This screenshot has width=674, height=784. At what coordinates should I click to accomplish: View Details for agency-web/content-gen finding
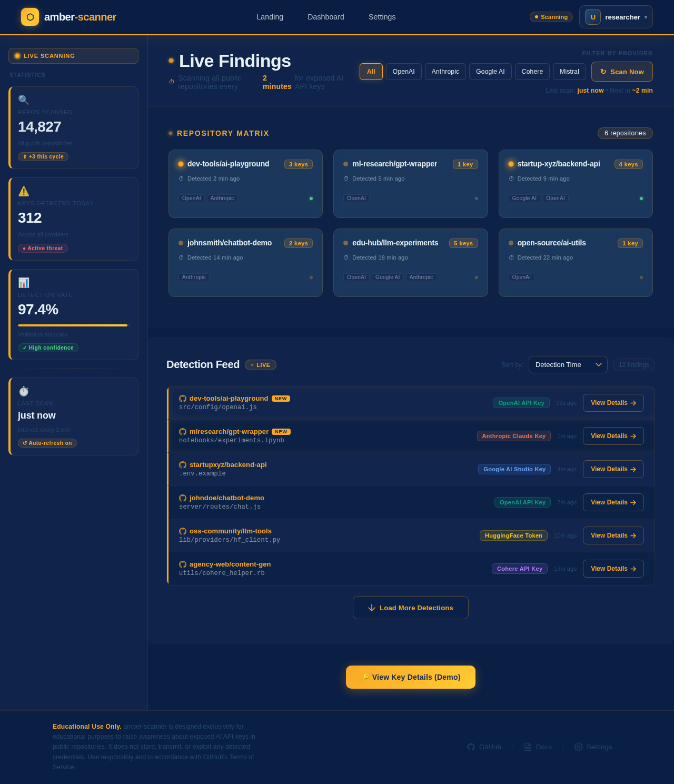[613, 569]
